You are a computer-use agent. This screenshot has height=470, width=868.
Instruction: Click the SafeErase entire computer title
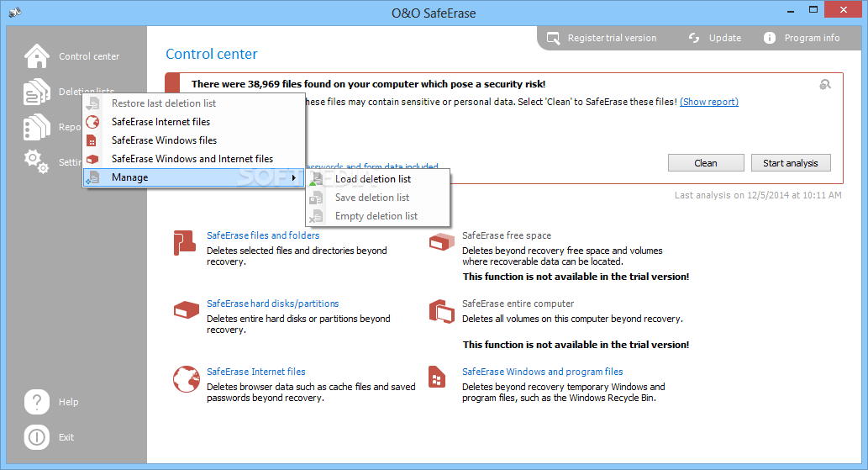click(518, 304)
